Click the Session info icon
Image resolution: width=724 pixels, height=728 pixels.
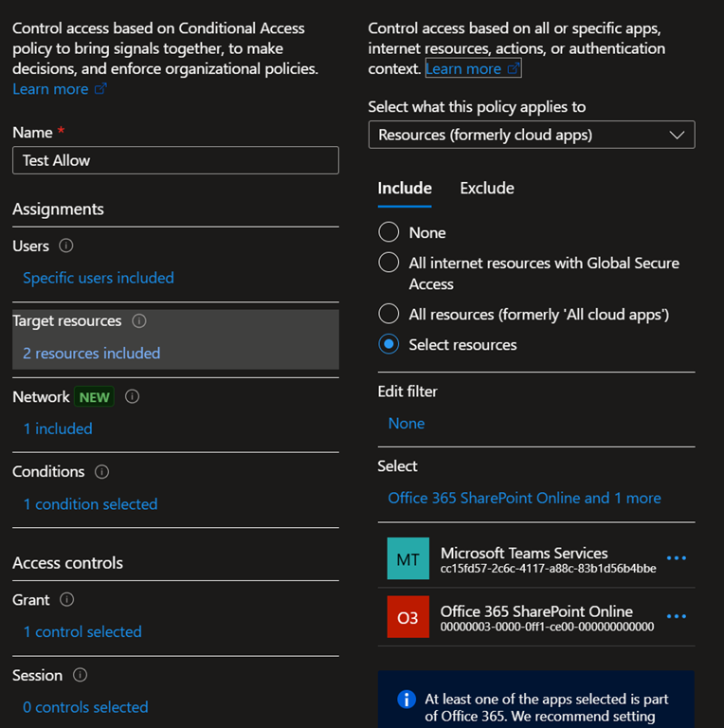pyautogui.click(x=80, y=675)
